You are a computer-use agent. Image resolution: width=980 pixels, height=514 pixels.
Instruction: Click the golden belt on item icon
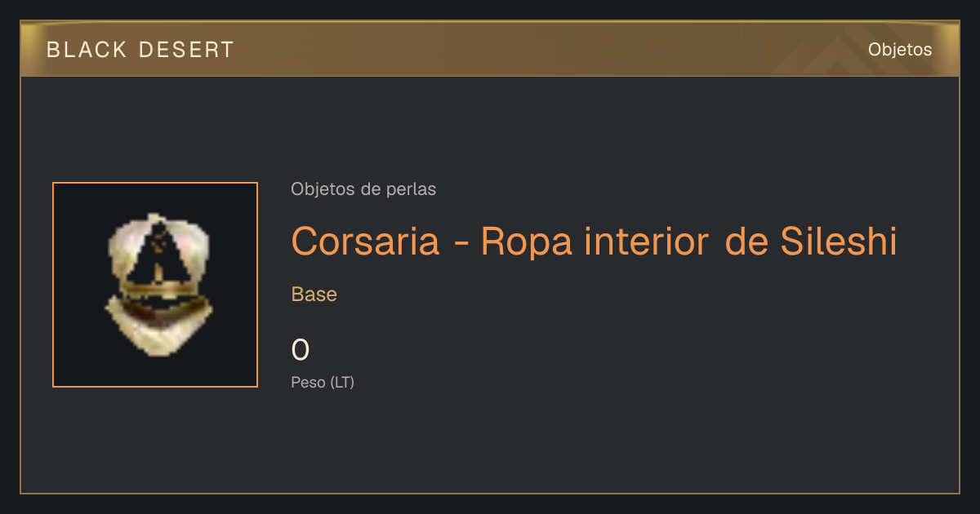pos(158,292)
